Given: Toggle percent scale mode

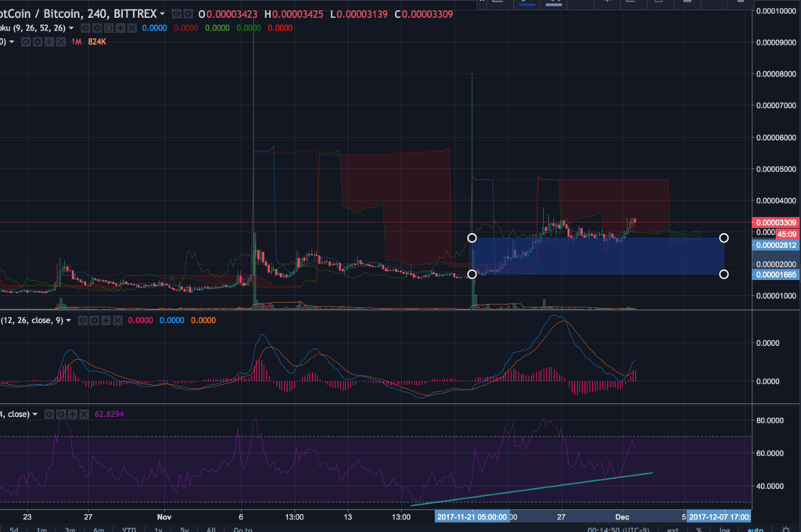Looking at the screenshot, I should tap(699, 529).
